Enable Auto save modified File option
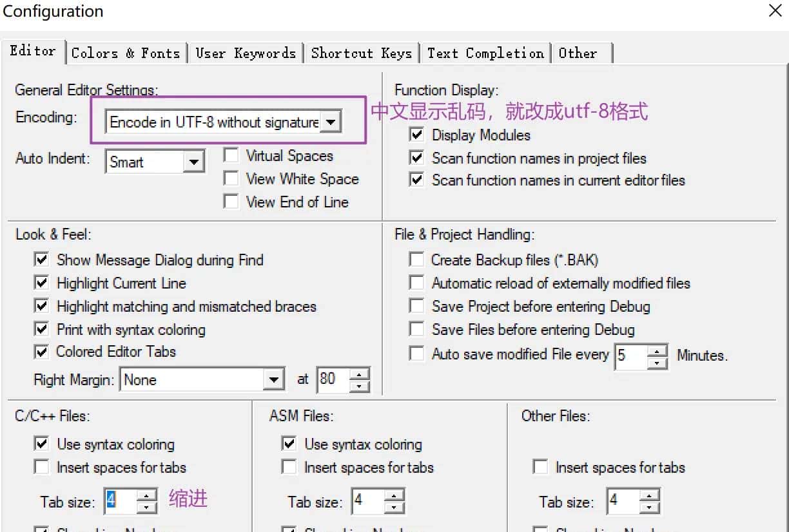 416,354
